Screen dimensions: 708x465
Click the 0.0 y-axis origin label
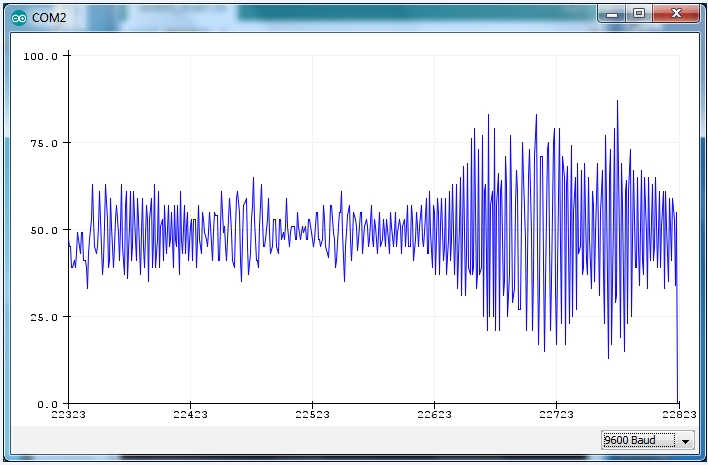coord(46,404)
